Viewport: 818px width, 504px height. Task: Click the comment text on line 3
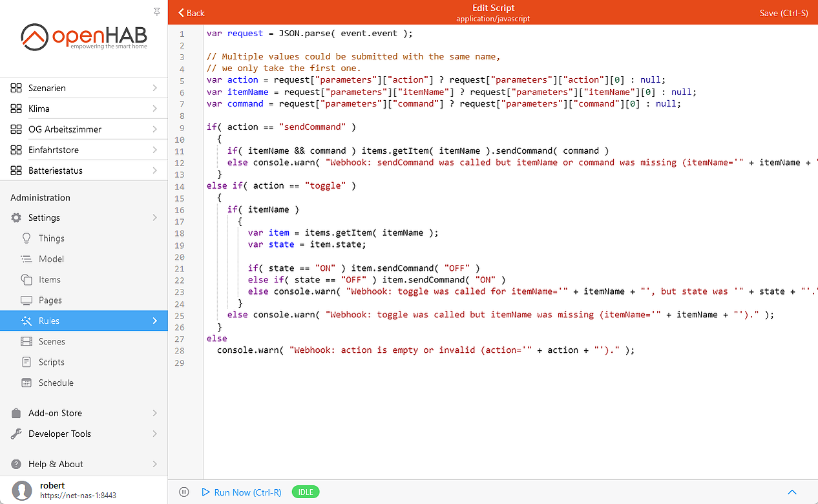pyautogui.click(x=353, y=57)
